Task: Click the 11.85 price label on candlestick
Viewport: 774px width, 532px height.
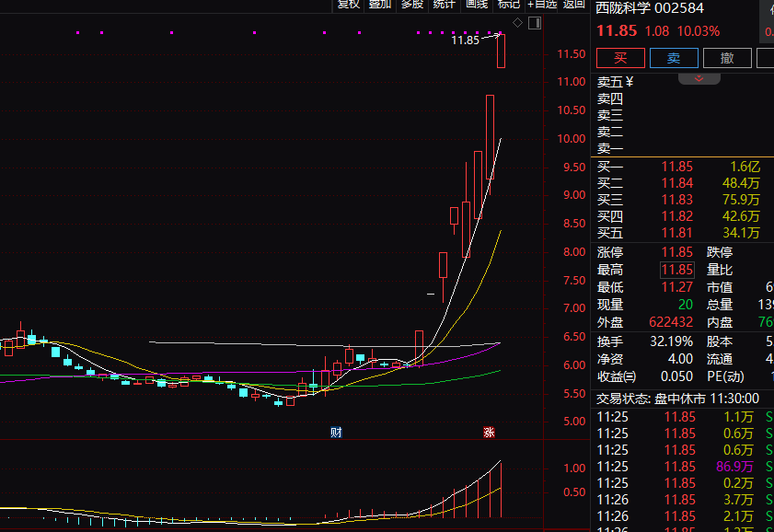Action: 465,40
